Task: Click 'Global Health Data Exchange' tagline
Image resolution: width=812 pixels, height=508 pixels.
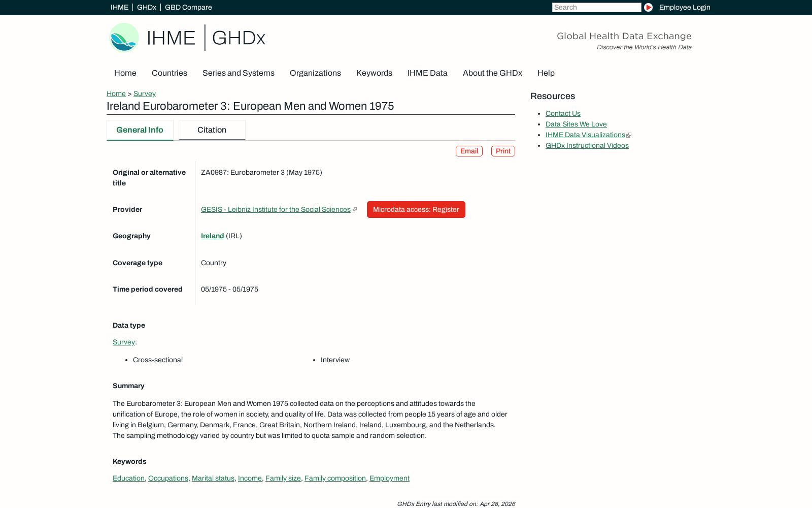Action: [x=624, y=36]
